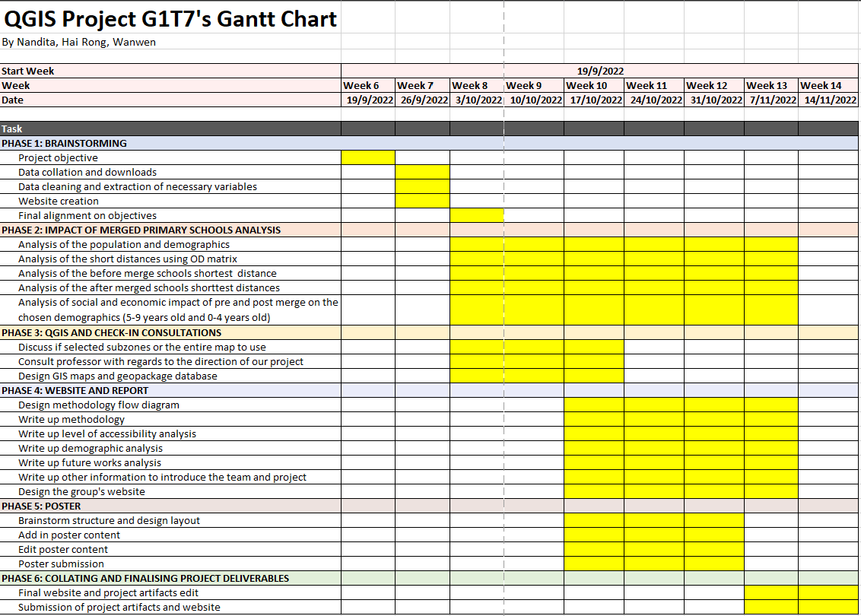Click Submission of project artifacts and website cell
Image resolution: width=861 pixels, height=616 pixels.
(x=119, y=607)
